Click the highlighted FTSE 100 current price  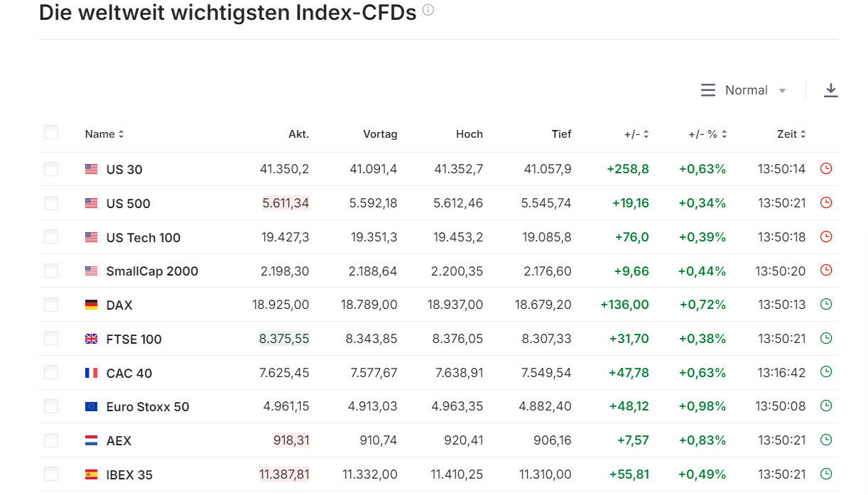point(284,339)
